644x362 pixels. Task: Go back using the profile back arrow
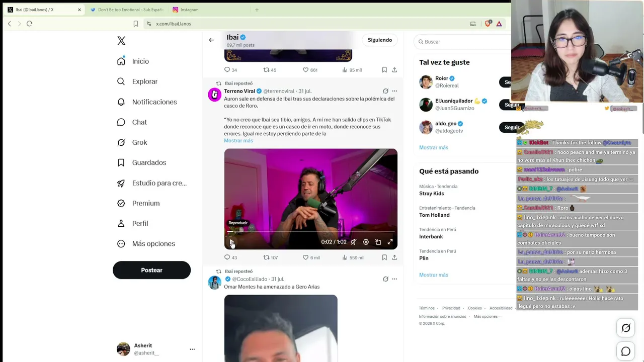coord(211,40)
